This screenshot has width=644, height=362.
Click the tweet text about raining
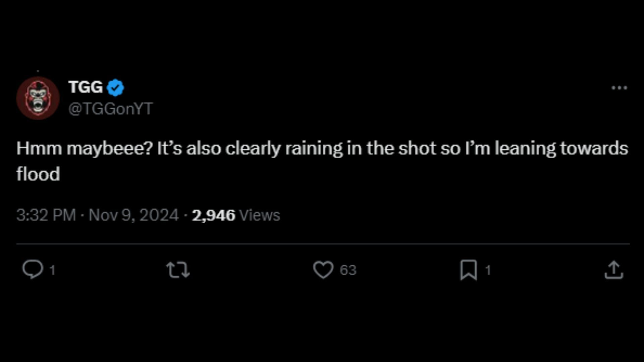point(322,161)
